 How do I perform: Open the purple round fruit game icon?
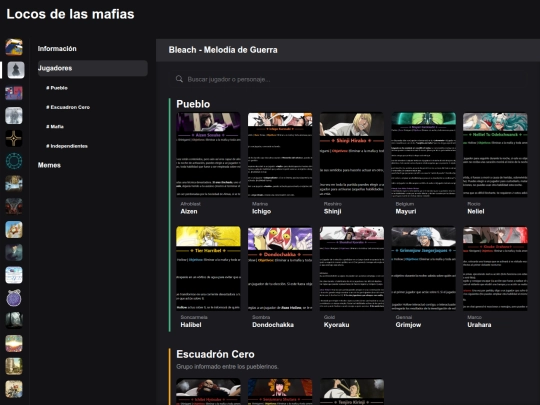pyautogui.click(x=14, y=298)
